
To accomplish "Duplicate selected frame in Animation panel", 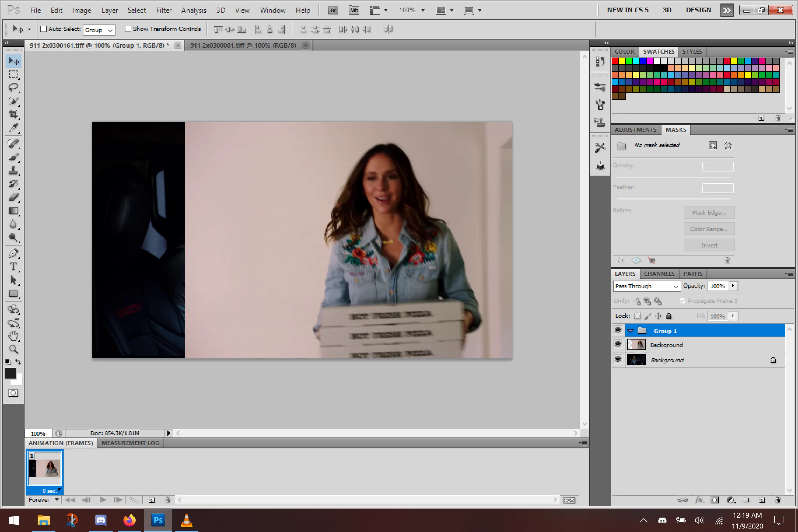I will [x=152, y=500].
